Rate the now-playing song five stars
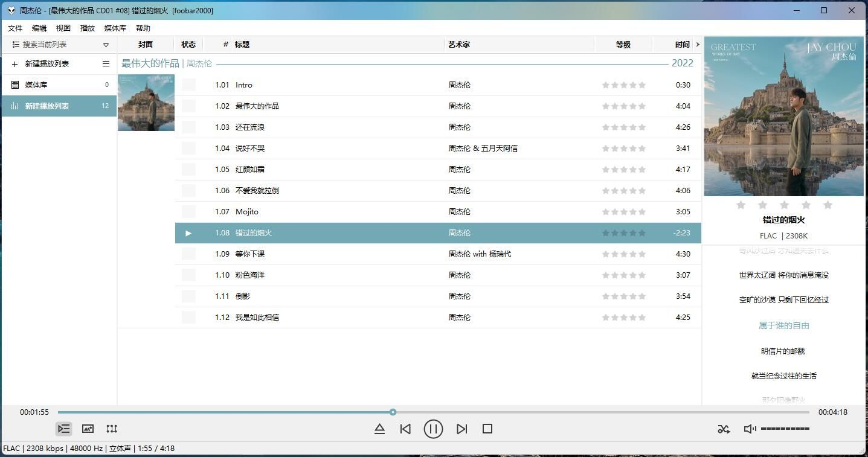868x457 pixels. (828, 205)
